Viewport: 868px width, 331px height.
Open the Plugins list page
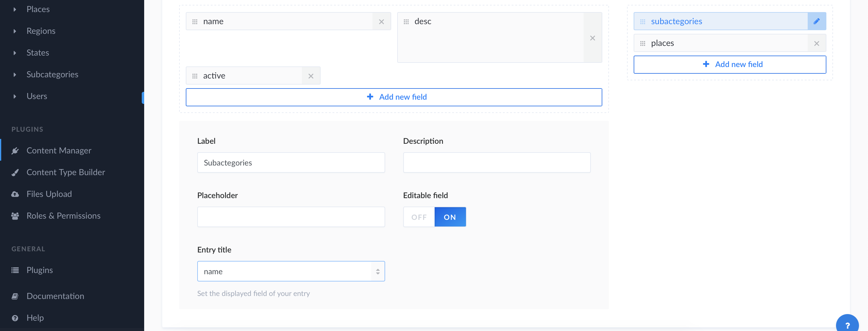pos(40,270)
